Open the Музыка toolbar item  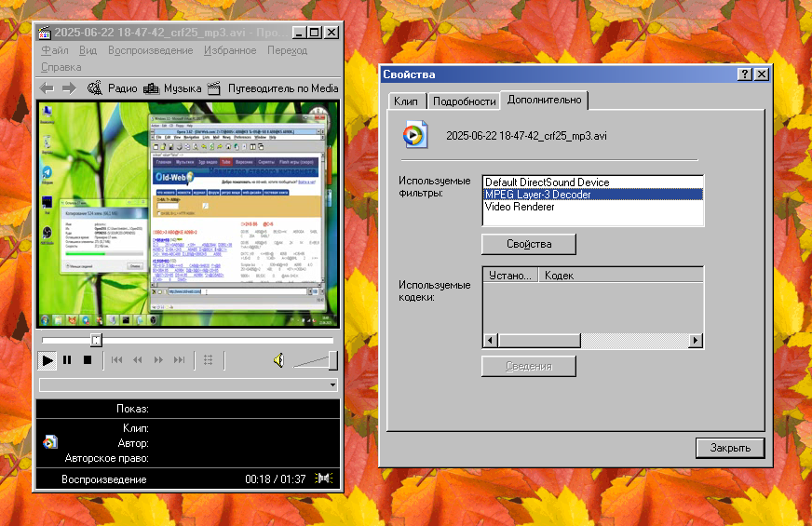172,88
